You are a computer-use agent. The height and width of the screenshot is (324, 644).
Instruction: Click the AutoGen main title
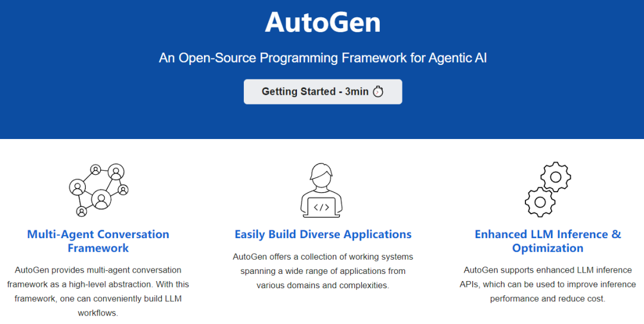[x=323, y=22]
